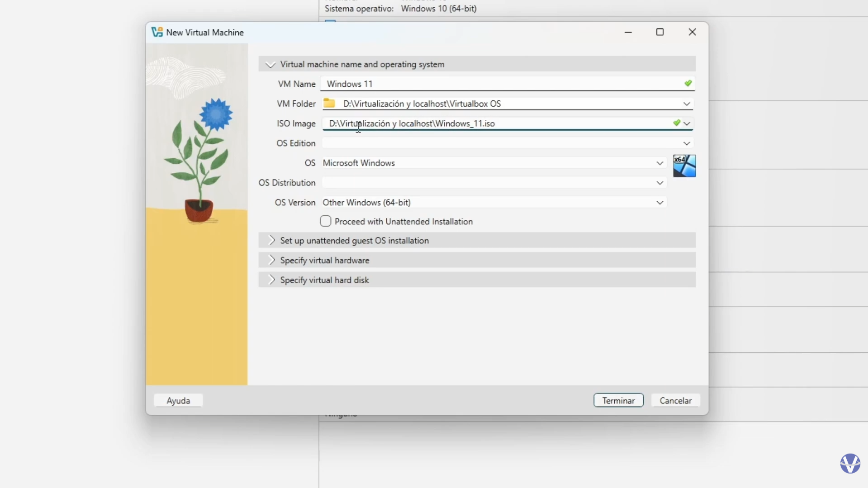Viewport: 868px width, 488px height.
Task: Expand Specify virtual hardware section
Action: (271, 260)
